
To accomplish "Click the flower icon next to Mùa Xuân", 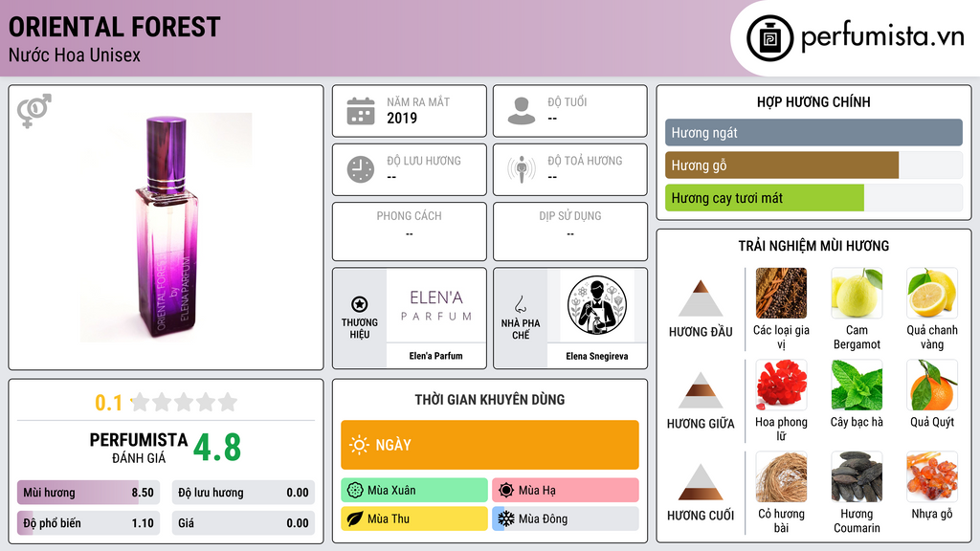I will click(x=355, y=490).
